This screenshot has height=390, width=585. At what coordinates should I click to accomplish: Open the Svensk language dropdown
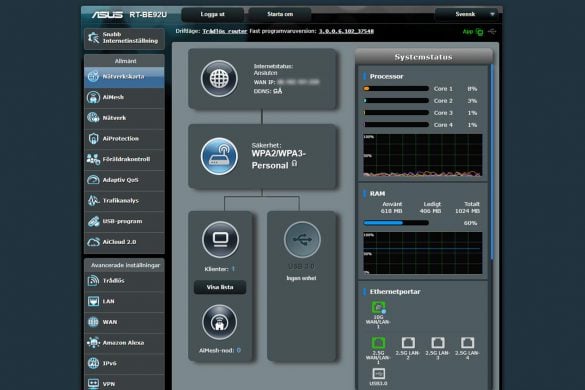(467, 15)
